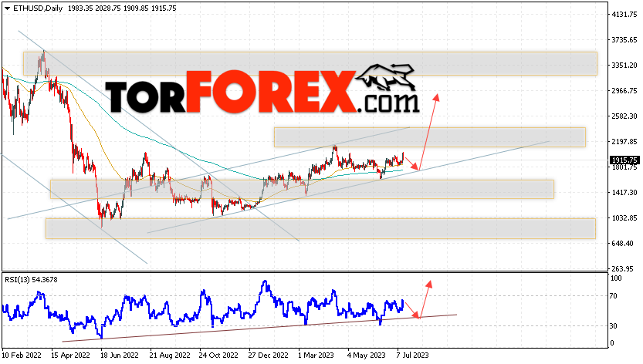Screen dimensions: 643x364
Task: Select the 1 Mar 2023 date label
Action: point(316,355)
